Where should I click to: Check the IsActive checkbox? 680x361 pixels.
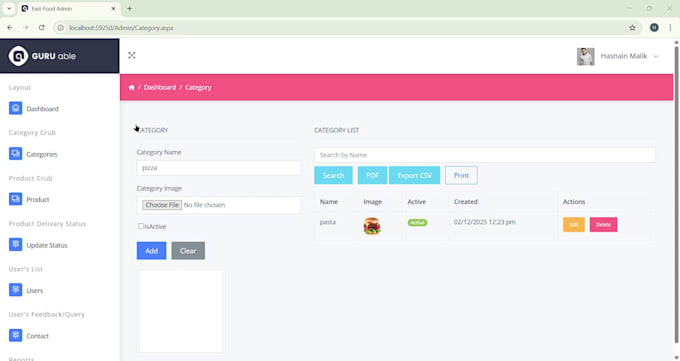point(141,226)
